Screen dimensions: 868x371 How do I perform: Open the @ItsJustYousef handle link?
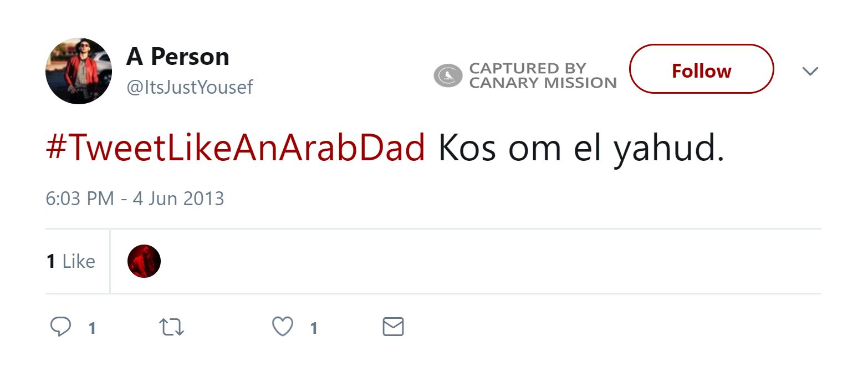coord(190,87)
